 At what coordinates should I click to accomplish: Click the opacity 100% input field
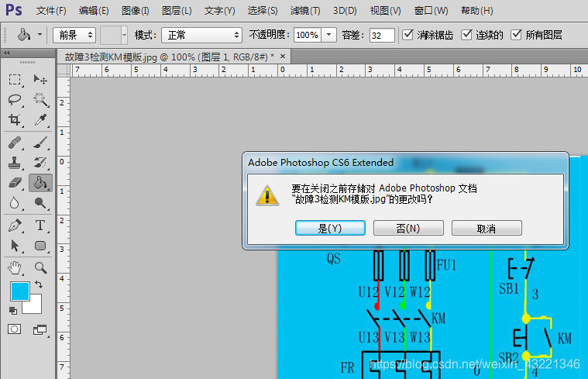(x=308, y=36)
